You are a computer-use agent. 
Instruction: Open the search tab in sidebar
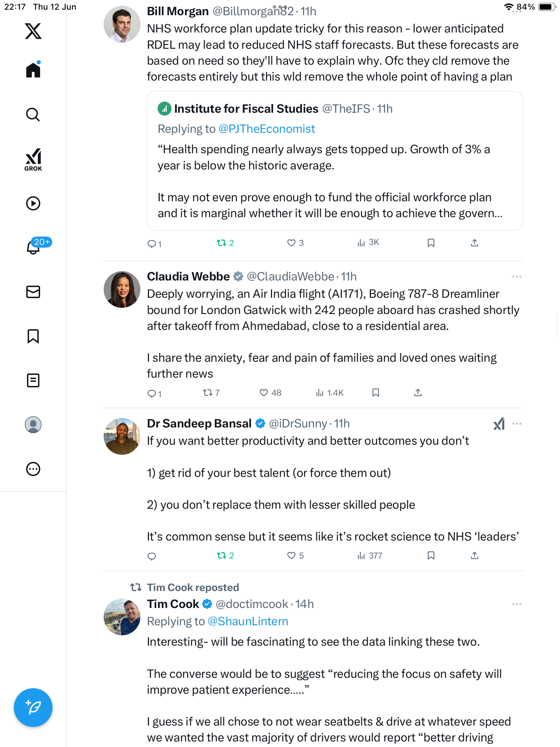tap(33, 114)
